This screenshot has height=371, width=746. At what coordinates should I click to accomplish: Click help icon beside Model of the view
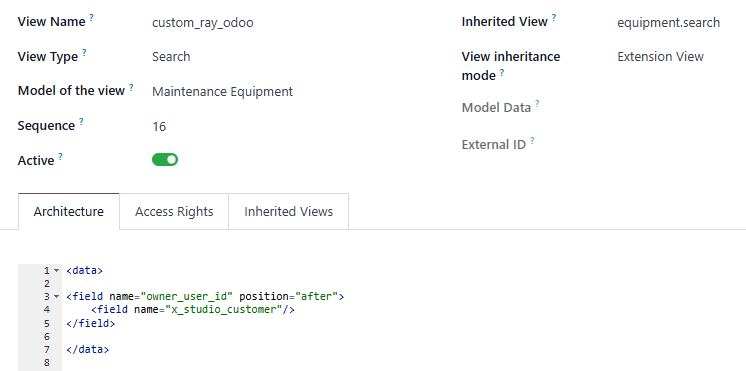click(131, 87)
